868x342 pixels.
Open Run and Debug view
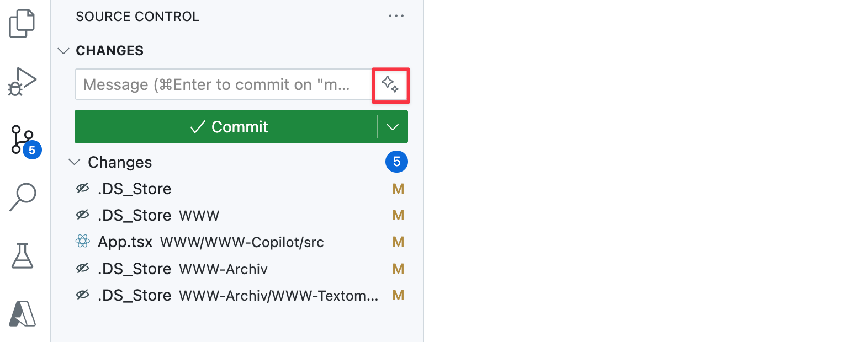coord(22,82)
